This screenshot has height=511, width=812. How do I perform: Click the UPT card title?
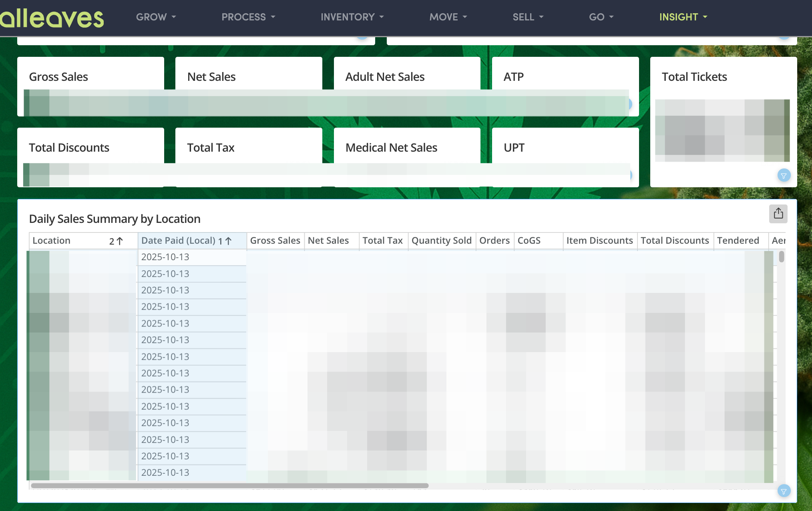click(514, 148)
